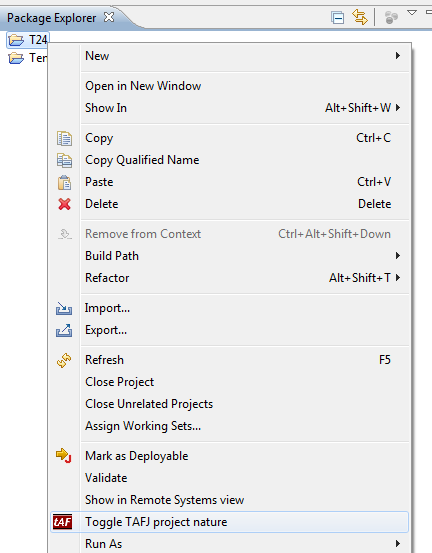
Task: Click the Paste clipboard icon
Action: 64,182
